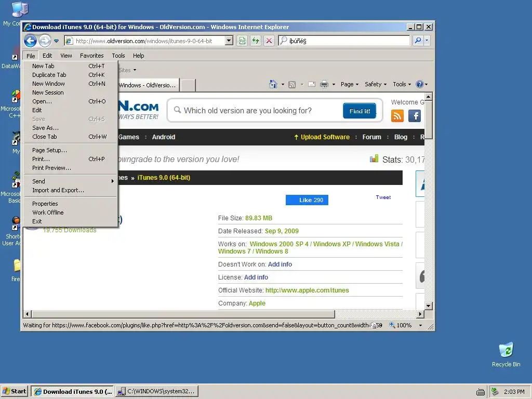Toggle Compatibility View broken page icon

[x=242, y=41]
